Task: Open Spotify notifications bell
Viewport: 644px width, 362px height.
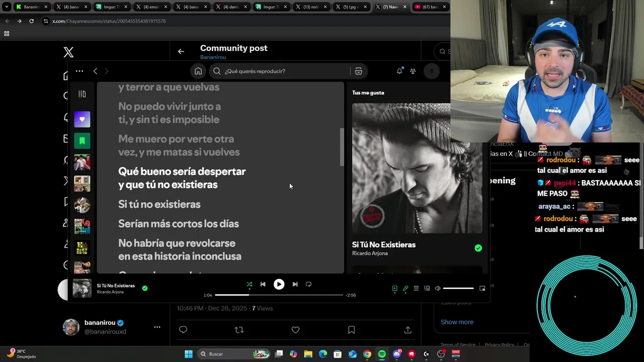Action: pos(399,71)
